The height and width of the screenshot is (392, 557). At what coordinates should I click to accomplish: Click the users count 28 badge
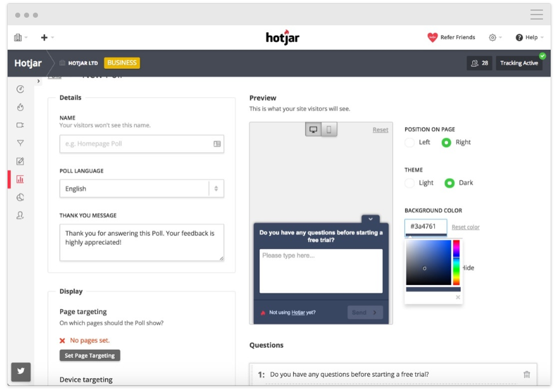pos(479,63)
